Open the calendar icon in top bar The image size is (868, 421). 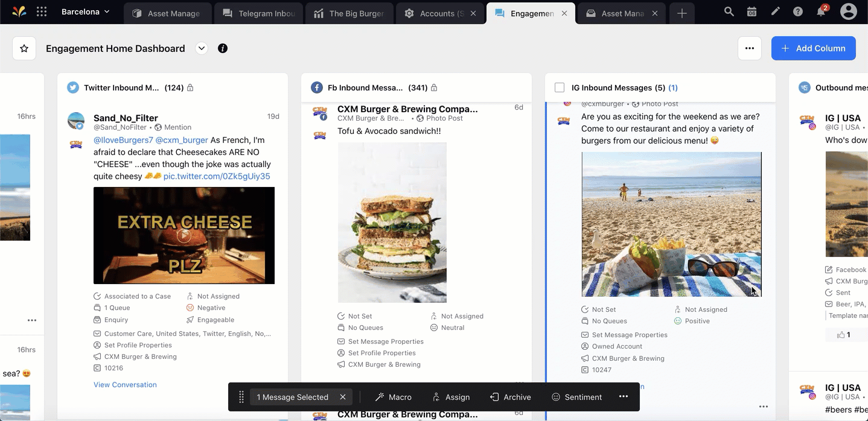click(x=752, y=11)
